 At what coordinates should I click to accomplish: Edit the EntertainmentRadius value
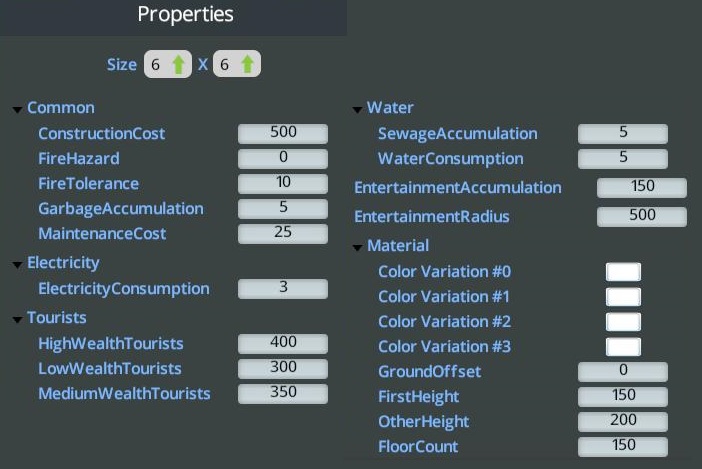click(642, 216)
